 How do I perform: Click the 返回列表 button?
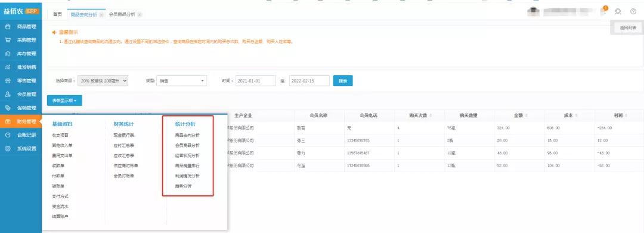pos(628,27)
